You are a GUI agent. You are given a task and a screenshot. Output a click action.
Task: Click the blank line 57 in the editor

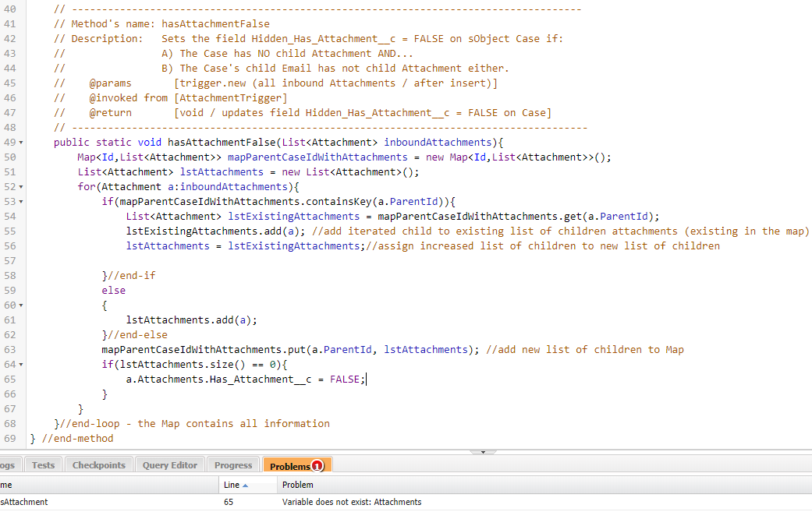click(312, 261)
